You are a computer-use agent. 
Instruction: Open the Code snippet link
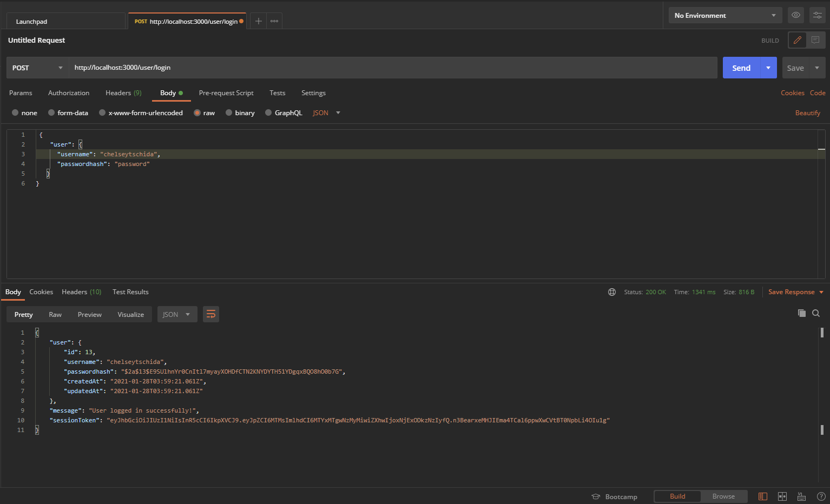click(818, 93)
